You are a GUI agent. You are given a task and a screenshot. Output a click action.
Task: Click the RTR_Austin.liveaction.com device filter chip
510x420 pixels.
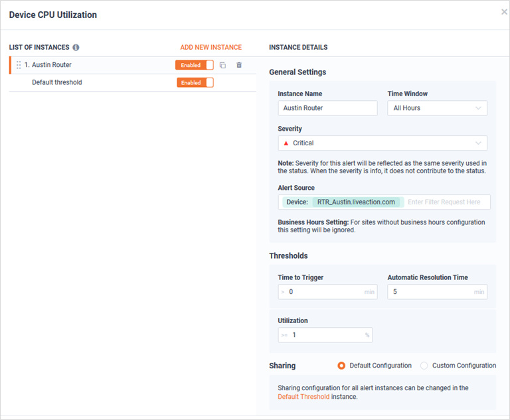tap(356, 202)
